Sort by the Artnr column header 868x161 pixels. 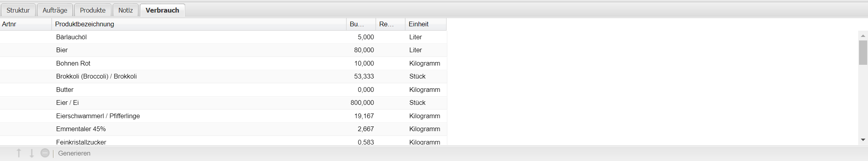pyautogui.click(x=26, y=24)
